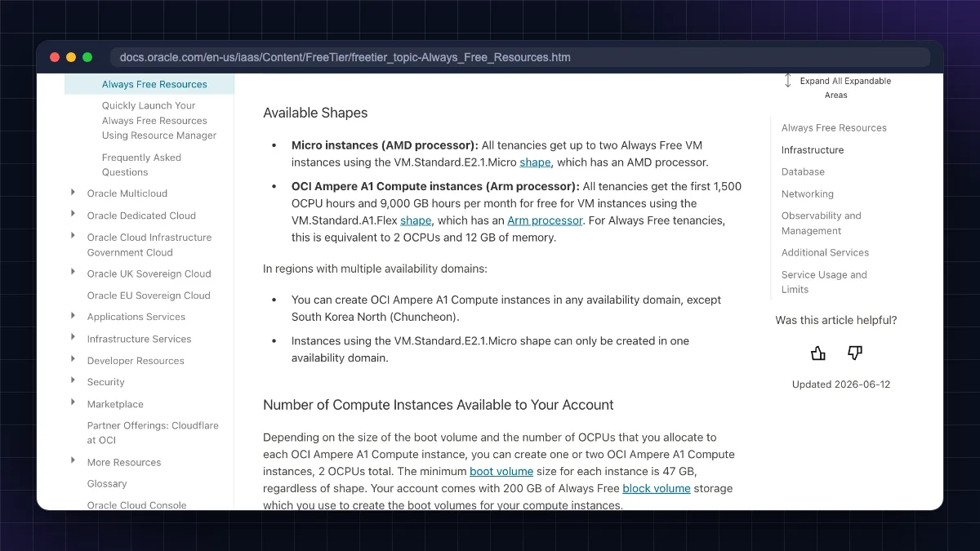Click the Updated 2026-06-12 text
This screenshot has width=980, height=551.
point(841,384)
